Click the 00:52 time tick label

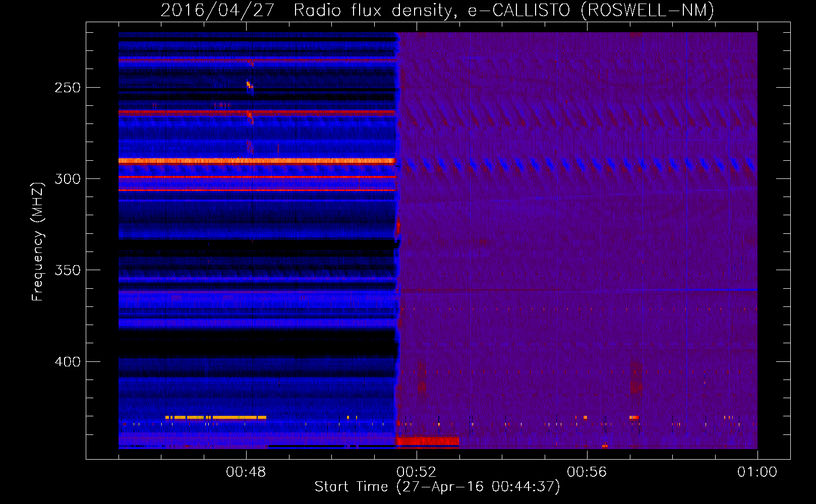(x=417, y=472)
